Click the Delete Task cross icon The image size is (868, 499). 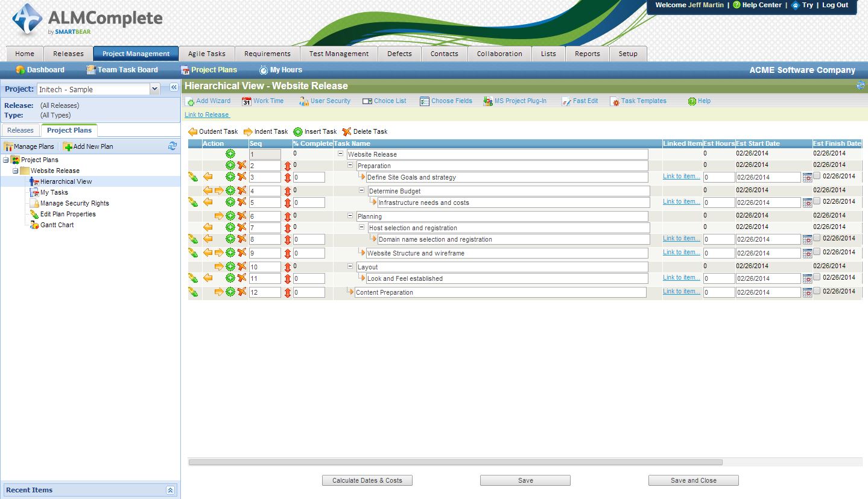(x=347, y=132)
